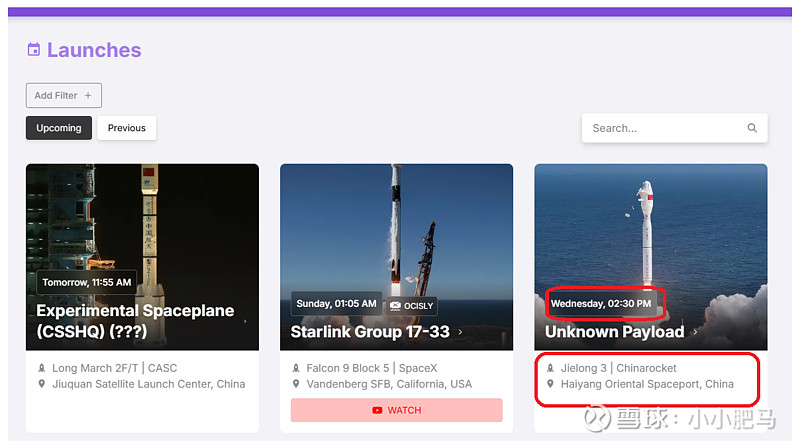This screenshot has height=444, width=800.
Task: Open the Starlink Group 17-33 launch title
Action: tap(370, 332)
